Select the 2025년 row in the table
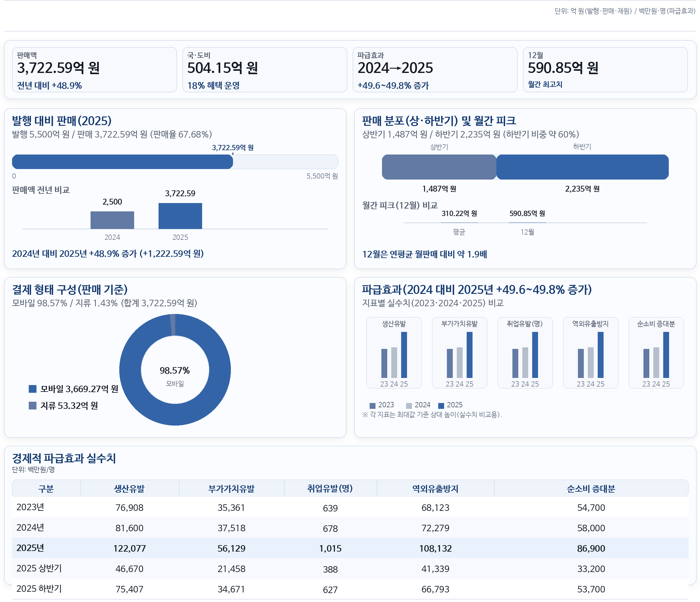The width and height of the screenshot is (700, 602). click(350, 548)
